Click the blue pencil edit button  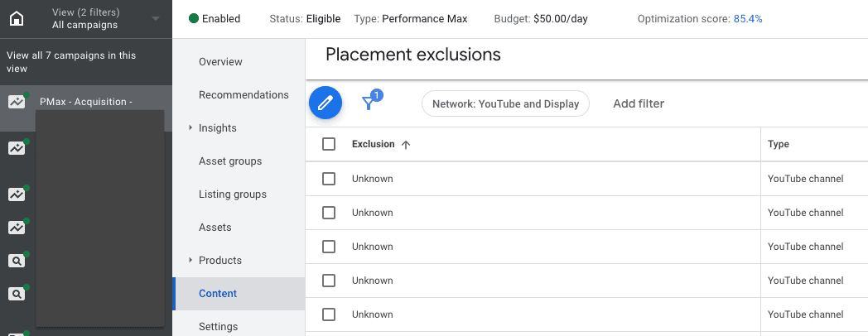tap(325, 103)
